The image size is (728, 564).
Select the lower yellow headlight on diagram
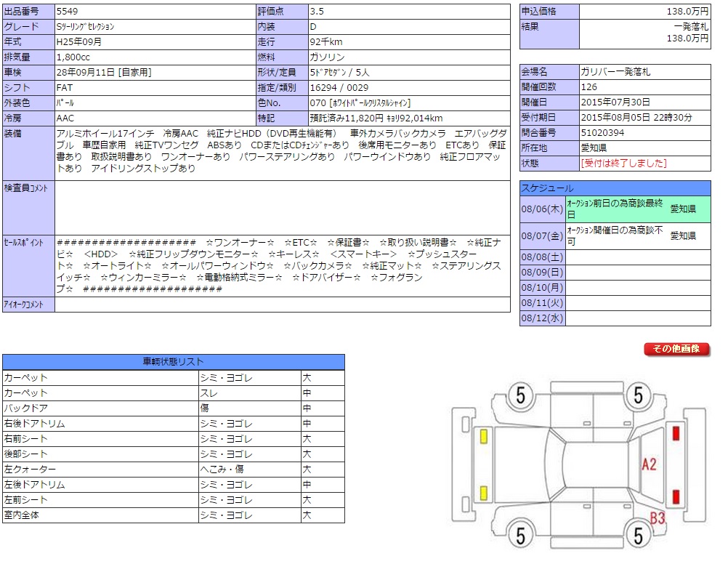click(x=483, y=493)
